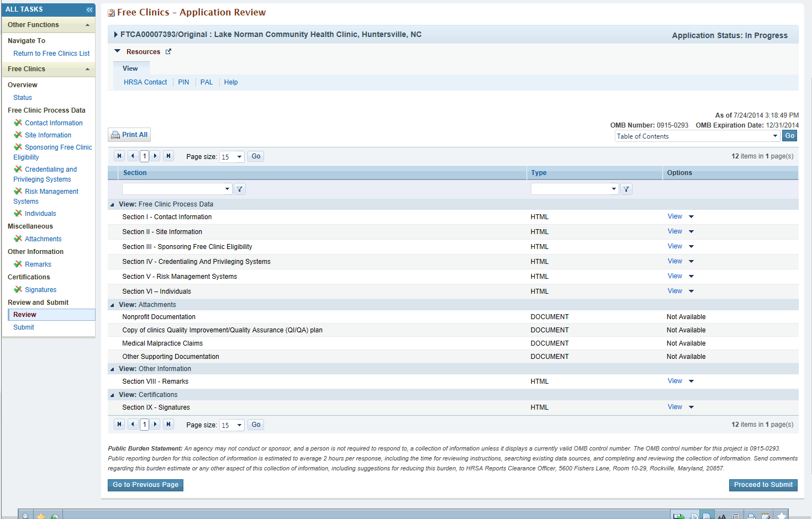The image size is (812, 519).
Task: Sort by the Type column header
Action: tap(539, 173)
